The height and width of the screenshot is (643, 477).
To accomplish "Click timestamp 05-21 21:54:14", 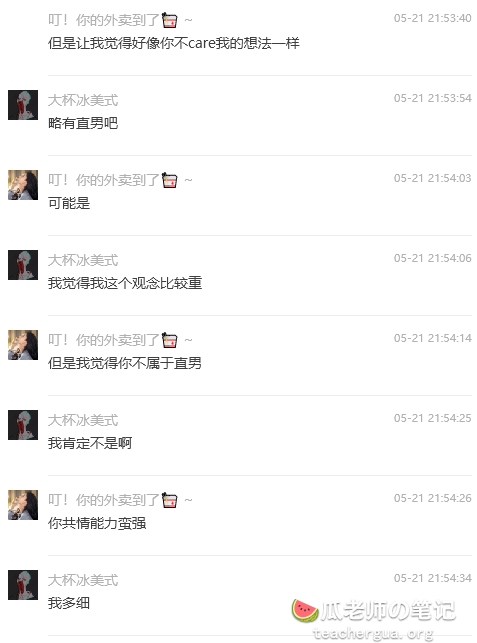I will [432, 338].
